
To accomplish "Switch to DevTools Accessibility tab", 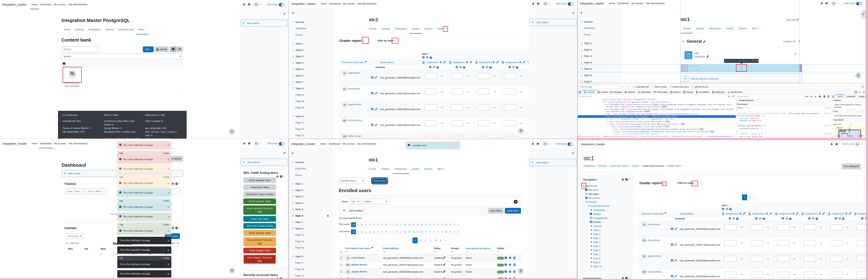I will pyautogui.click(x=703, y=92).
